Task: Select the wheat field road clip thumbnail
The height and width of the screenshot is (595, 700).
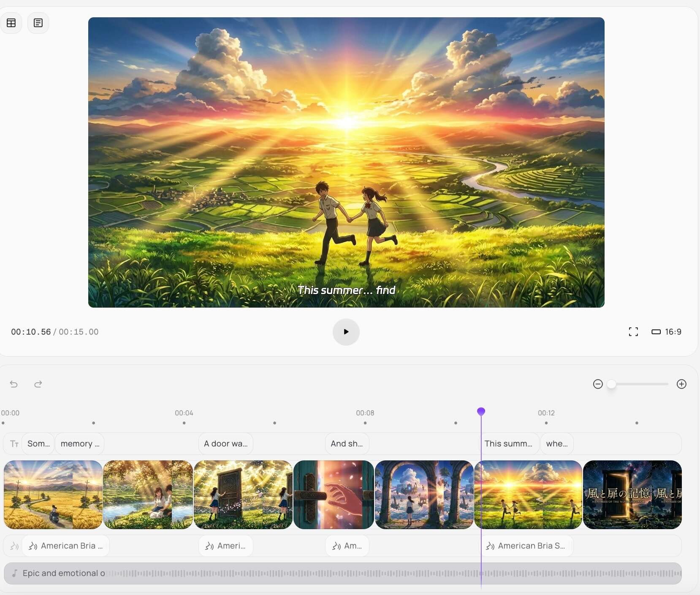Action: click(x=53, y=495)
